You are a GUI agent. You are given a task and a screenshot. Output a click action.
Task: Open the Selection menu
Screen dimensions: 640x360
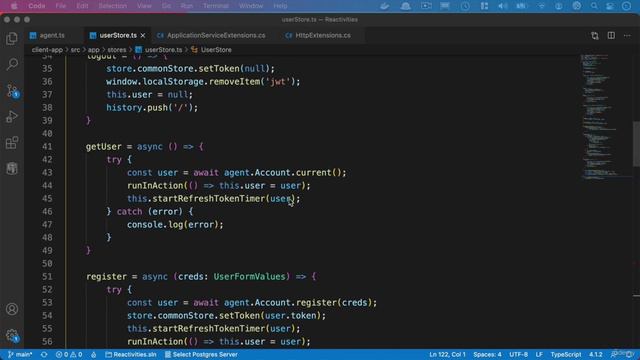(x=113, y=6)
